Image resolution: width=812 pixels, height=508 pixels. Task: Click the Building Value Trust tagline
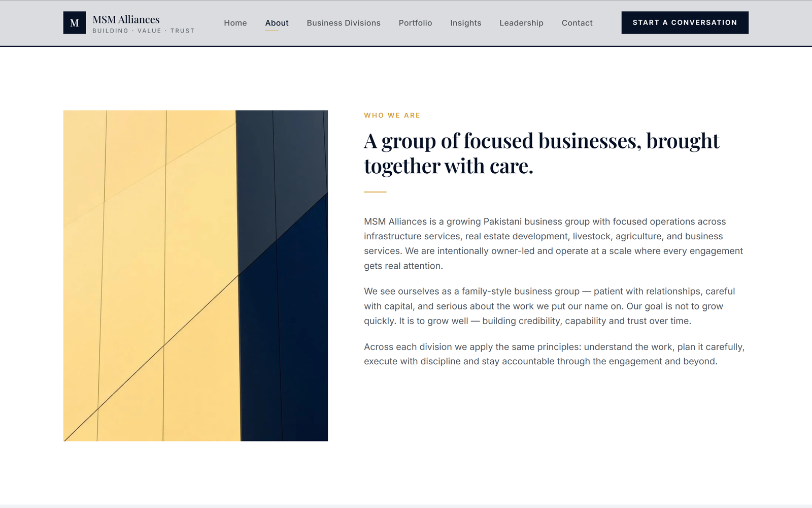coord(144,31)
